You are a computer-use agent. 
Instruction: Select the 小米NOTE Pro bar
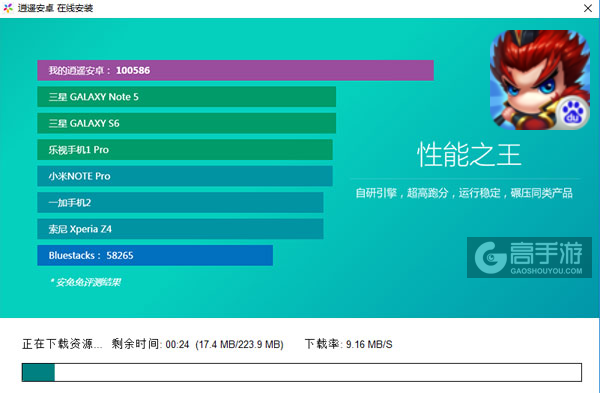[x=185, y=176]
